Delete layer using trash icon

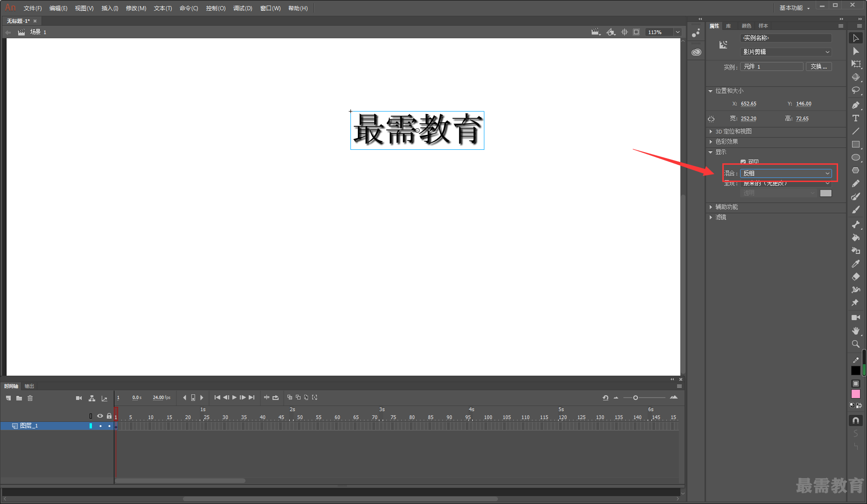click(30, 398)
